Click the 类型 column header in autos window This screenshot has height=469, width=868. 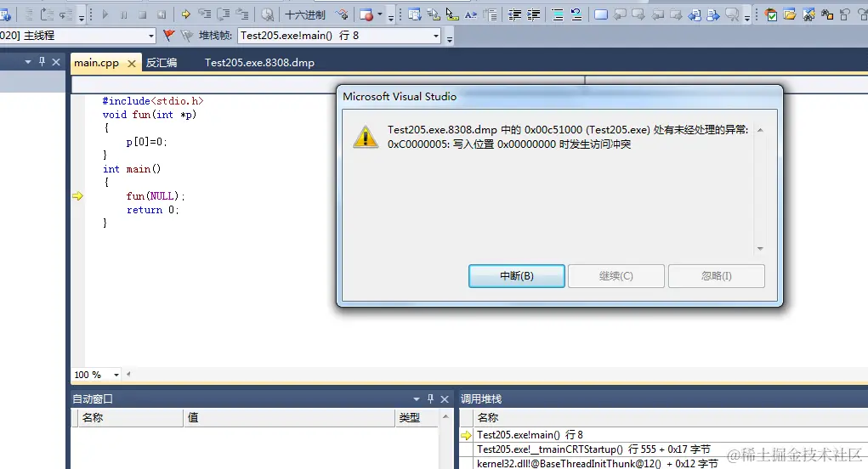click(x=417, y=417)
